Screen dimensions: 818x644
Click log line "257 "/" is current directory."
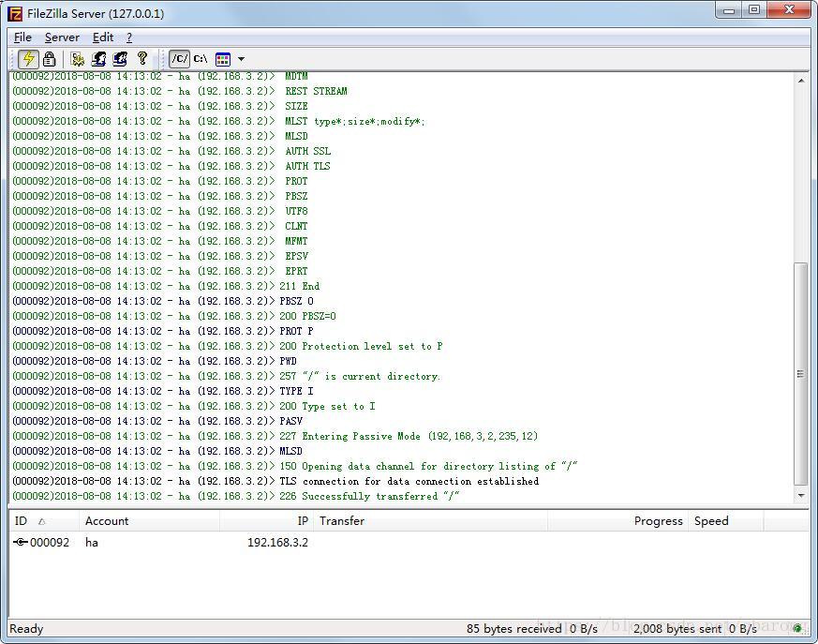[x=227, y=376]
